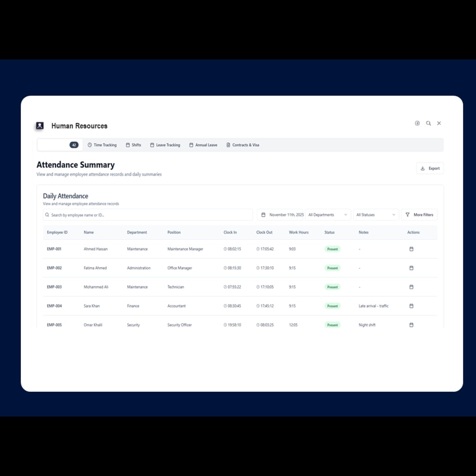This screenshot has height=476, width=476.
Task: Switch to the Leave Tracking tab
Action: tap(165, 145)
